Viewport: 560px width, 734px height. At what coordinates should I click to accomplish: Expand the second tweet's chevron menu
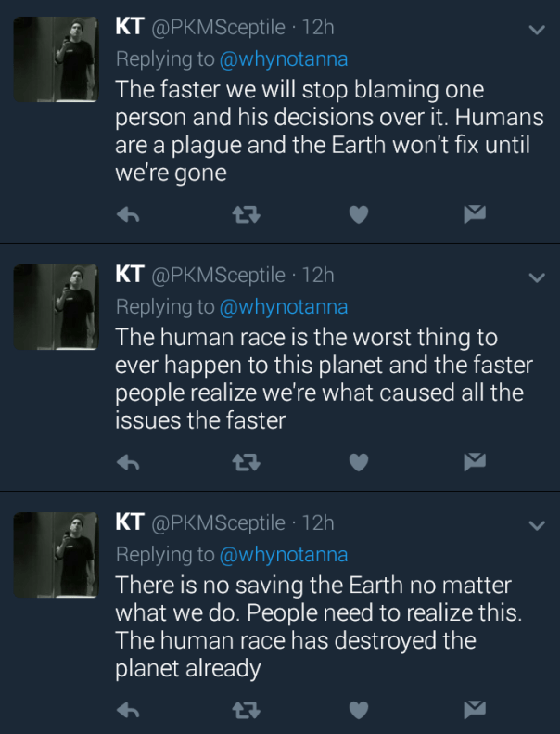point(536,277)
